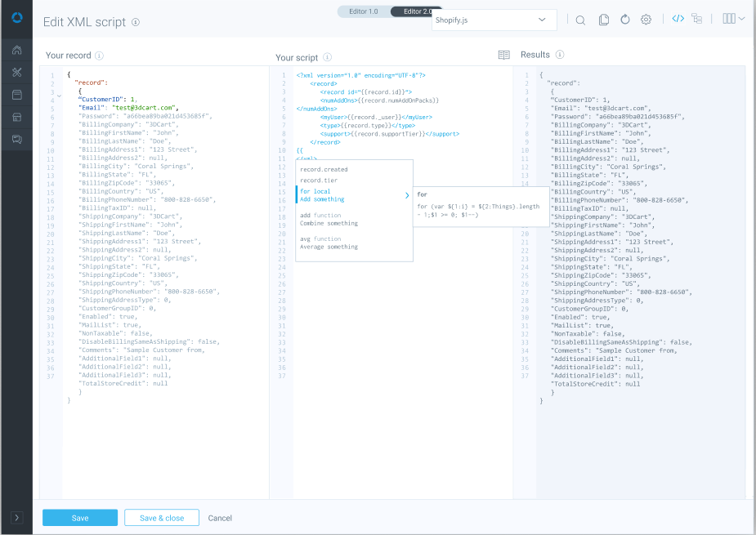Click the copy documents icon in toolbar
The width and height of the screenshot is (756, 535).
click(603, 20)
